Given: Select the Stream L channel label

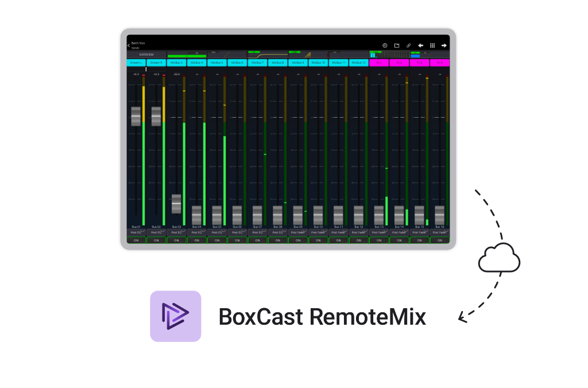Looking at the screenshot, I should tap(136, 63).
